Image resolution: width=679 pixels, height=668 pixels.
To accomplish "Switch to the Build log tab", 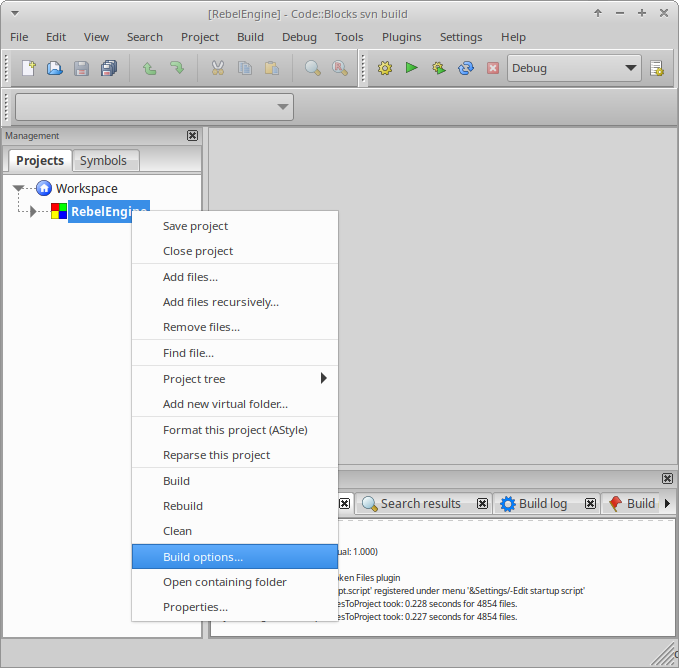I will [x=546, y=503].
